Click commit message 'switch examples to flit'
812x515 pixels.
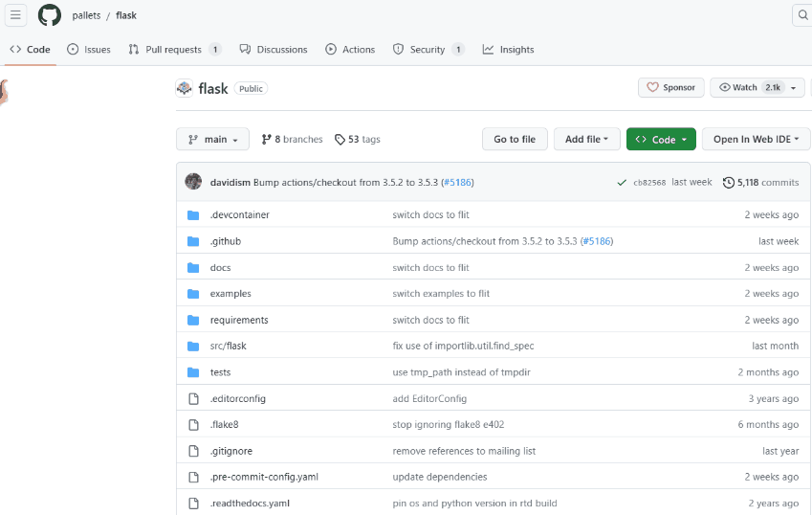pos(441,294)
